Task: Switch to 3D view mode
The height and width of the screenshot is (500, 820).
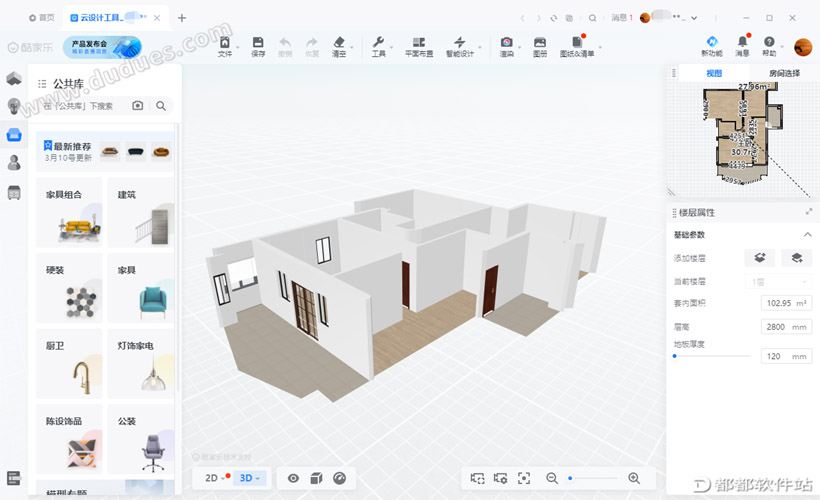Action: click(246, 478)
